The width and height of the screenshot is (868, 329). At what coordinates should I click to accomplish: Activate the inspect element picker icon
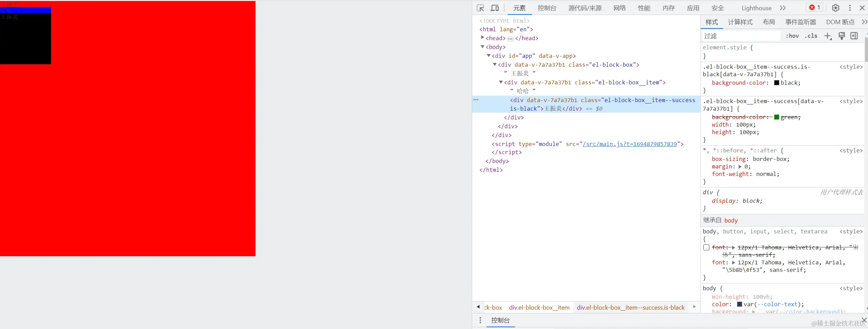[480, 8]
